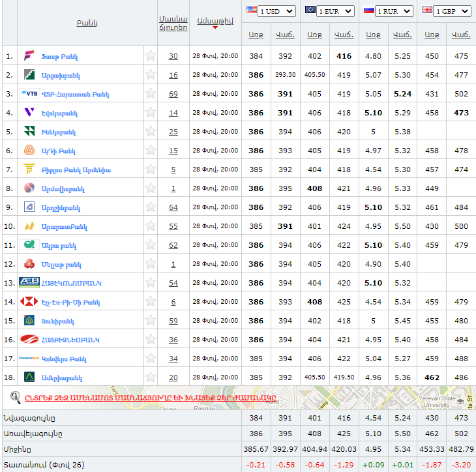The image size is (476, 472).
Task: Open row 1 bank name link
Action: [x=59, y=57]
